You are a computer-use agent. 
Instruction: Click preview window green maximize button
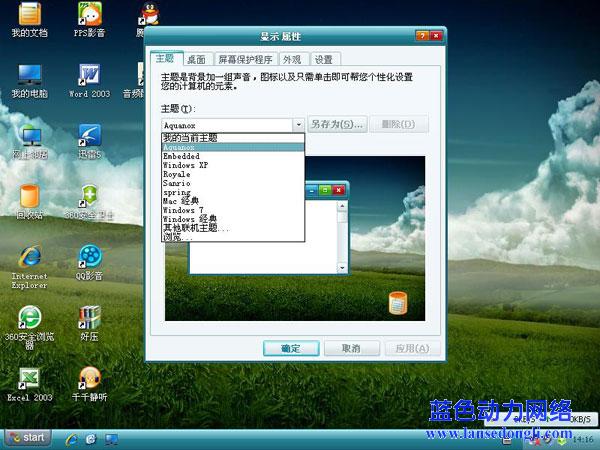click(325, 190)
